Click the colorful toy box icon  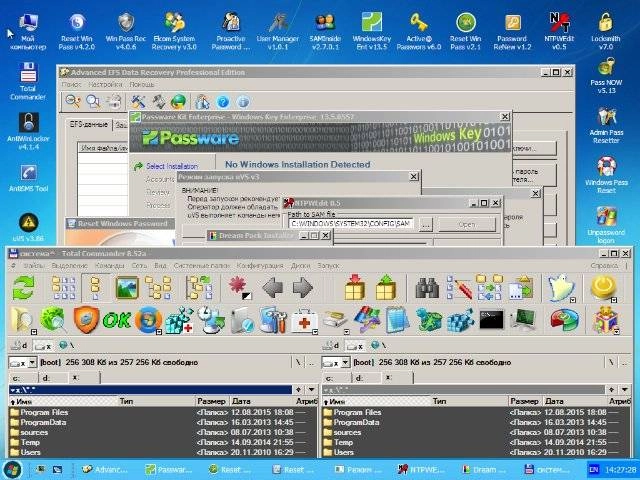(606, 320)
